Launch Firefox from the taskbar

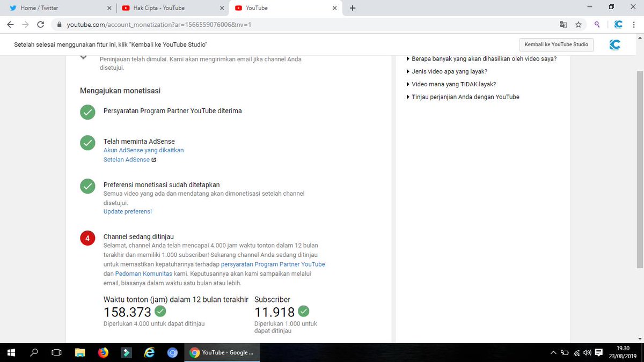pos(103,352)
